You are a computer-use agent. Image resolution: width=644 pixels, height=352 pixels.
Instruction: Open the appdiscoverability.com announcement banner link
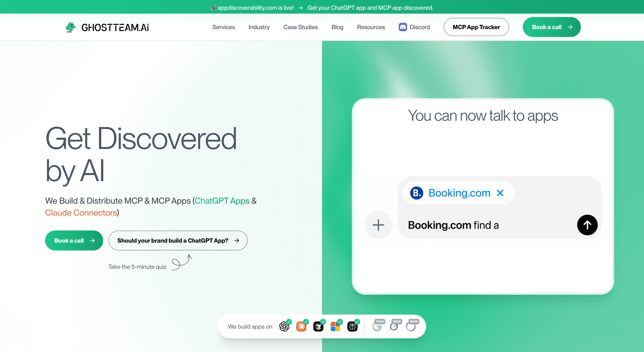[322, 7]
